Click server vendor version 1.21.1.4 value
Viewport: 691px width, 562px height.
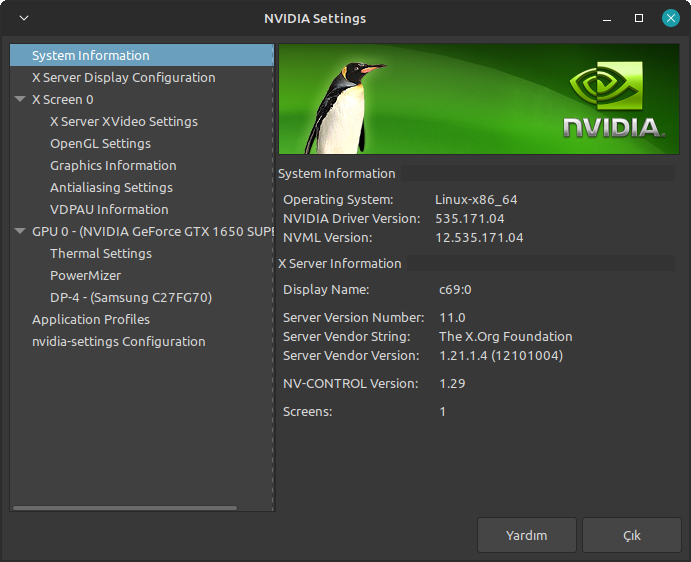point(501,356)
